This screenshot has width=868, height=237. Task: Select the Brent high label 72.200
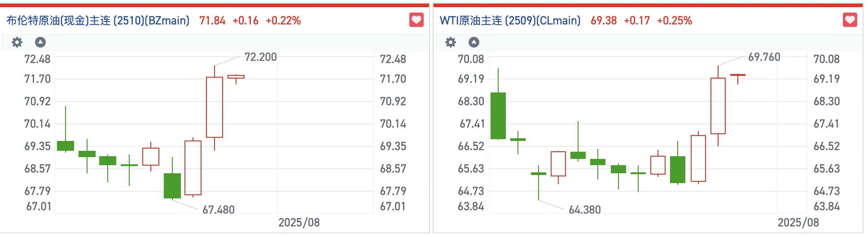pos(260,57)
